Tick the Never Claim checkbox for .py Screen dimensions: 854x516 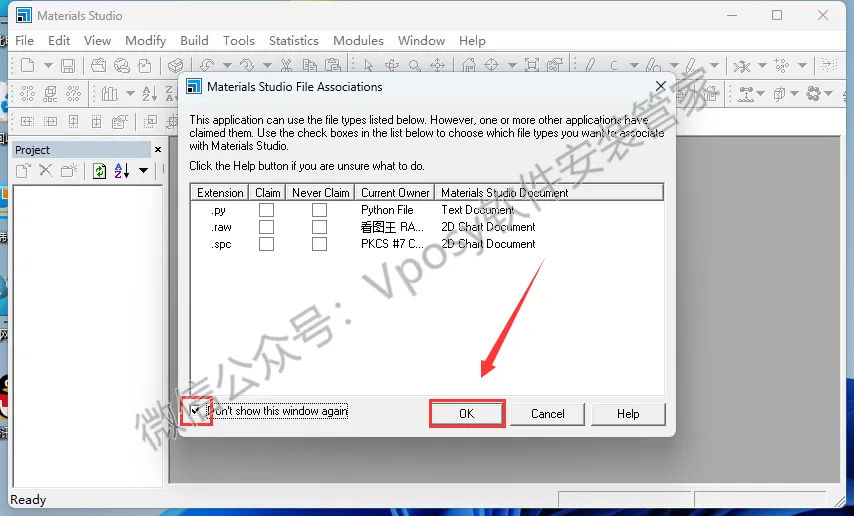pos(320,210)
